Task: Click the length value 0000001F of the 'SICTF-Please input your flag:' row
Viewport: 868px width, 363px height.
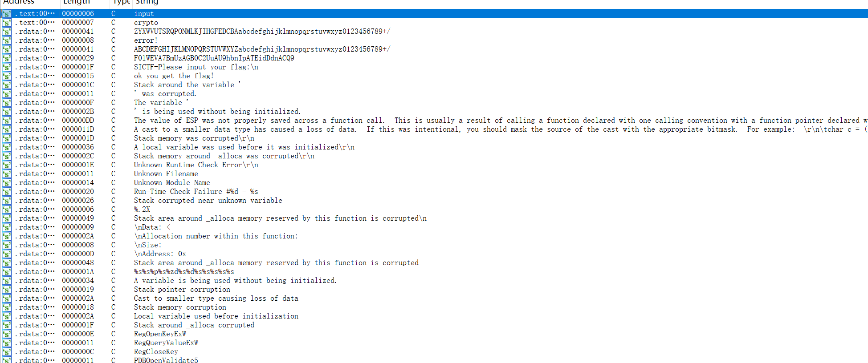Action: pyautogui.click(x=78, y=67)
